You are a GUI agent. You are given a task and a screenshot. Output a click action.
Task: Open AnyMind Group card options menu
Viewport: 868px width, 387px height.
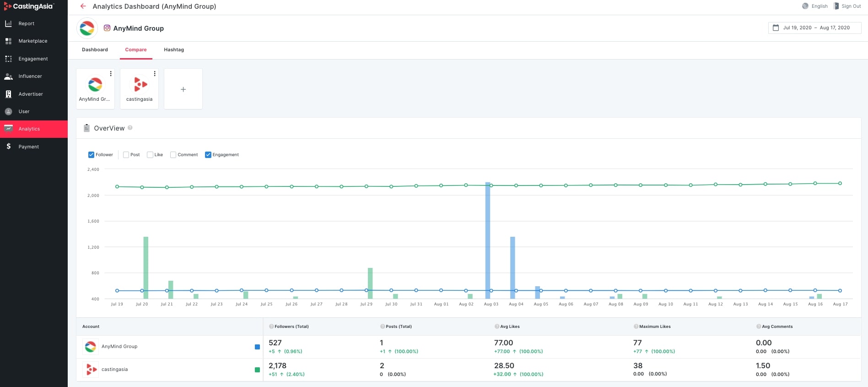click(x=111, y=74)
